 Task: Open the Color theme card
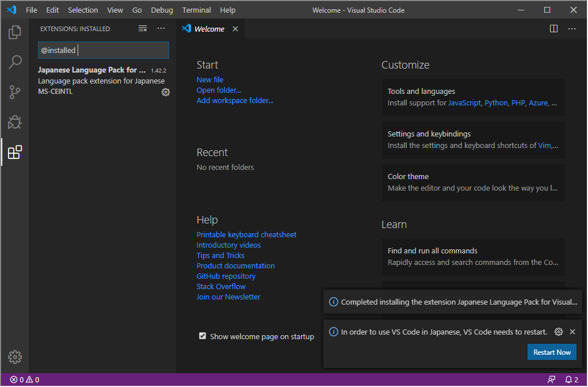pyautogui.click(x=474, y=183)
